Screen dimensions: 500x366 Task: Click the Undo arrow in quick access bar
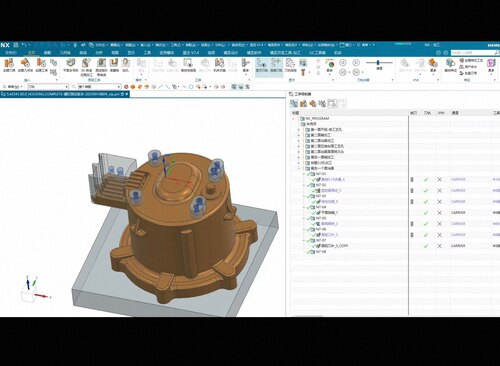[24, 45]
